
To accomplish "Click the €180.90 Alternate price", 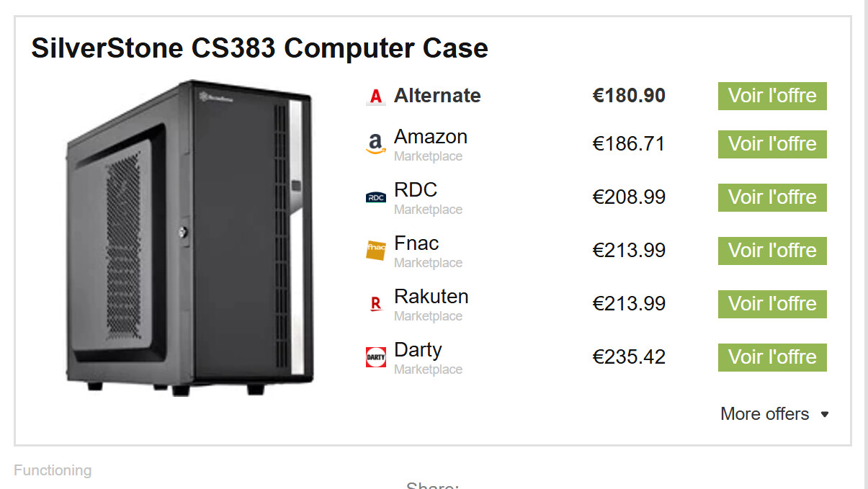I will (x=629, y=96).
